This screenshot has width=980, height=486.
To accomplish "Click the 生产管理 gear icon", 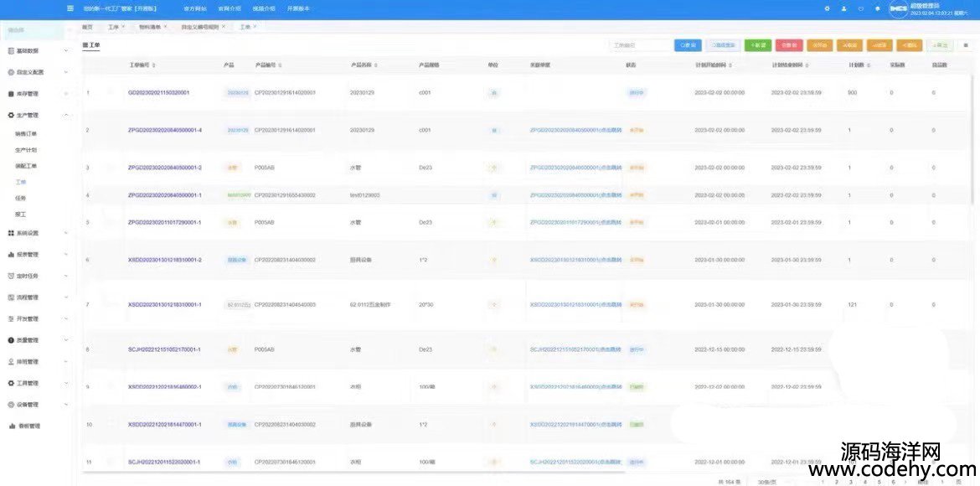I will tap(11, 115).
